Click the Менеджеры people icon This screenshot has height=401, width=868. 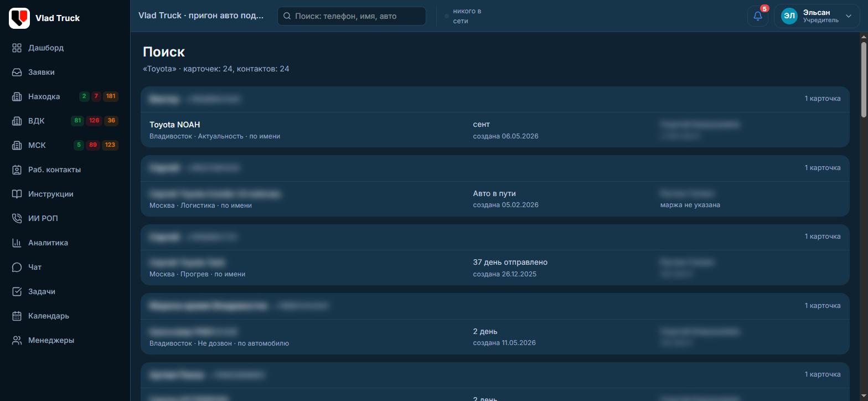[x=17, y=341]
